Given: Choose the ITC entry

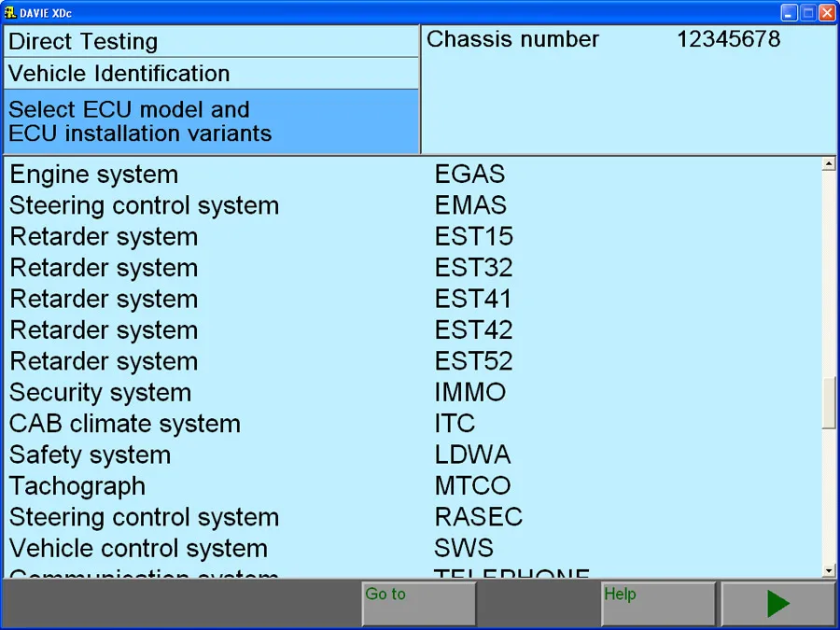Looking at the screenshot, I should pos(455,423).
